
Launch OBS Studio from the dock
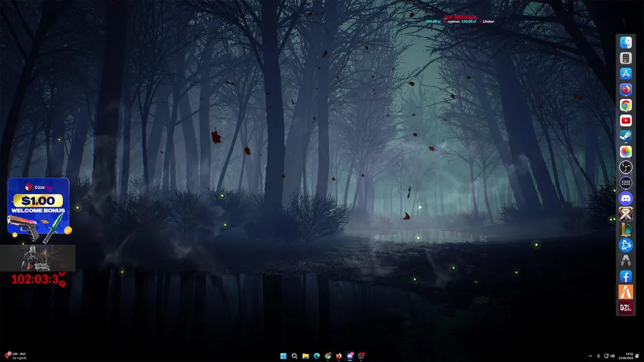625,167
